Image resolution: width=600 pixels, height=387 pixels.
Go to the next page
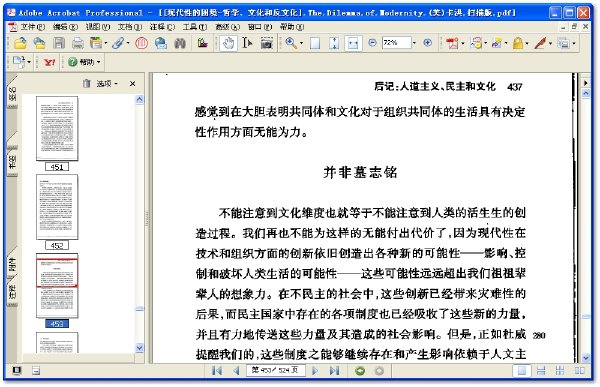(315, 371)
